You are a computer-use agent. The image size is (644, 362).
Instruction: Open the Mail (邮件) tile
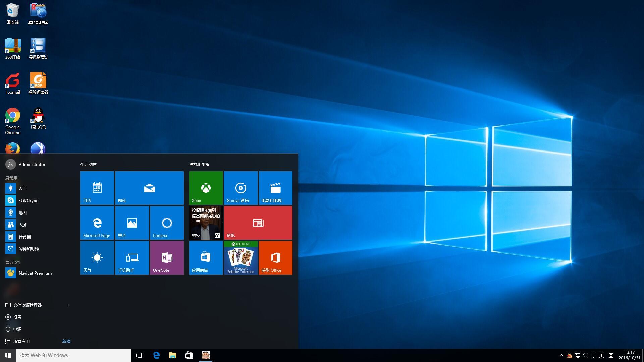(150, 188)
